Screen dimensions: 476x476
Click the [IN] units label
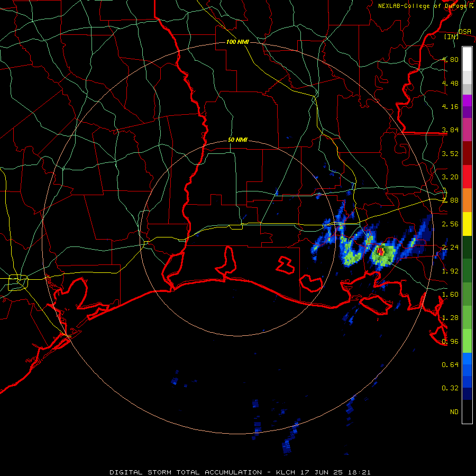[452, 36]
